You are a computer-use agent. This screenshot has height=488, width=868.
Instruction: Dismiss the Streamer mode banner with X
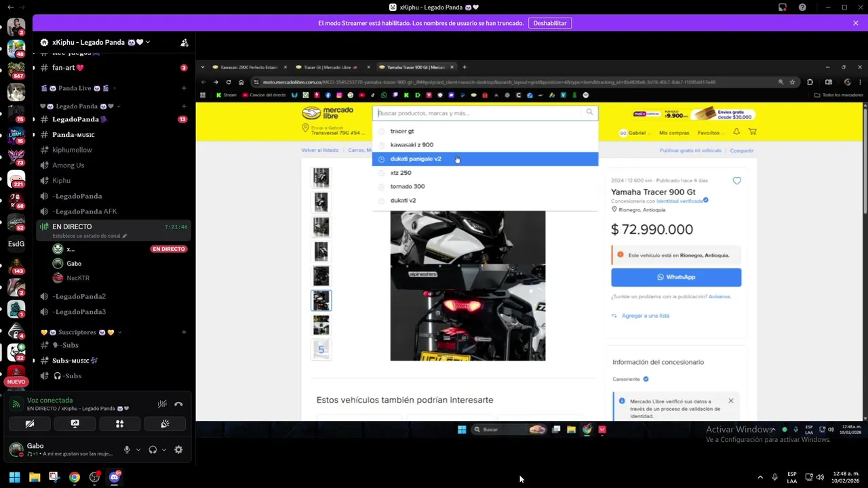click(x=856, y=23)
